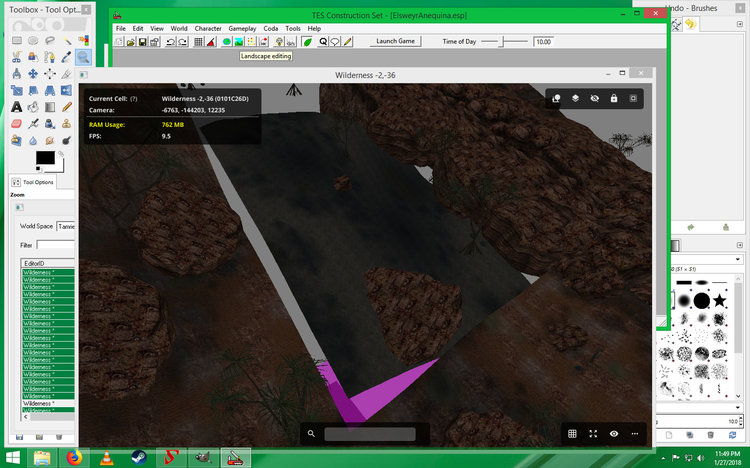Open the lower dropdown below brush grid

point(738,407)
